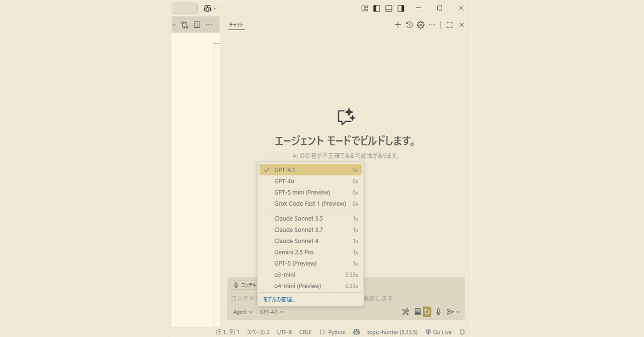The height and width of the screenshot is (337, 644).
Task: Open the send button dropdown chevron
Action: pyautogui.click(x=458, y=312)
